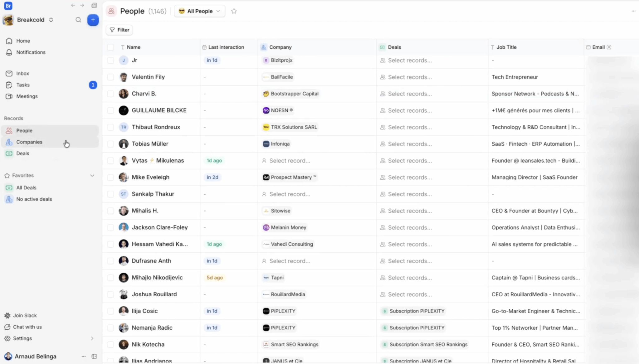
Task: Expand the Settings arrow in sidebar
Action: pos(92,338)
